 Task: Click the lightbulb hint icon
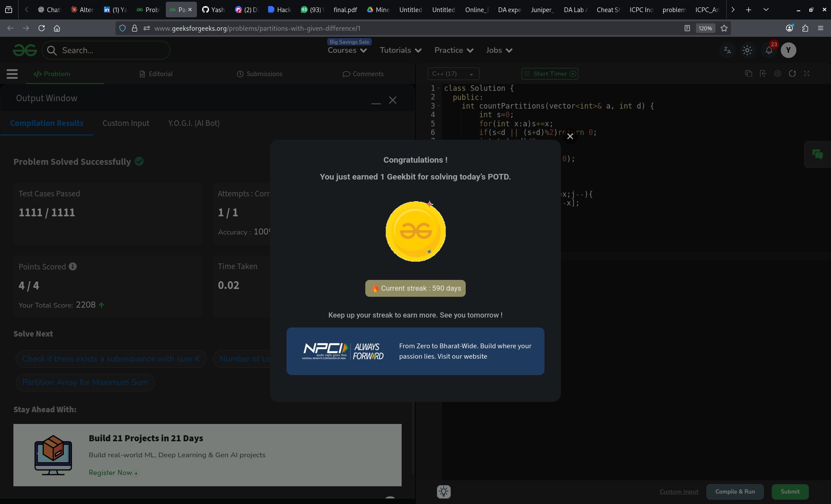click(x=444, y=491)
